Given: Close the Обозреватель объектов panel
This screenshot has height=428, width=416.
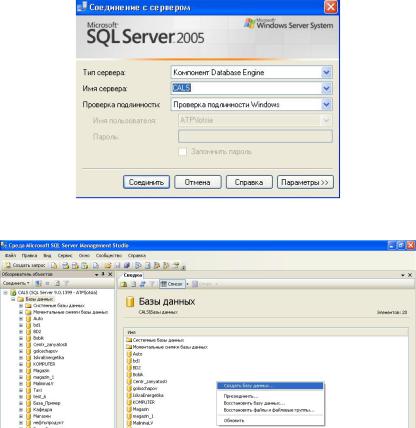Looking at the screenshot, I should coord(110,274).
